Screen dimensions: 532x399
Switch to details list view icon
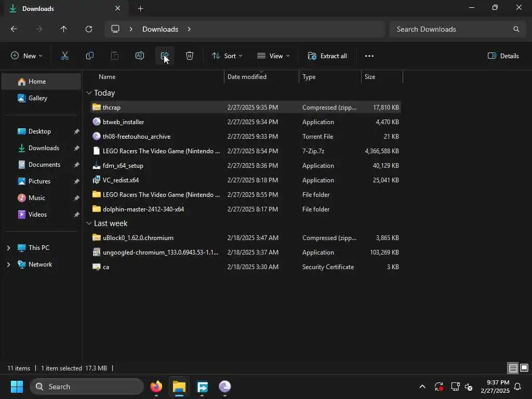(513, 368)
